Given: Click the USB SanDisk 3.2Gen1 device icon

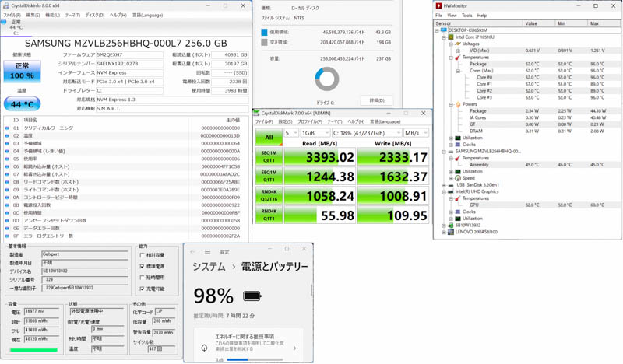Looking at the screenshot, I should [x=451, y=185].
